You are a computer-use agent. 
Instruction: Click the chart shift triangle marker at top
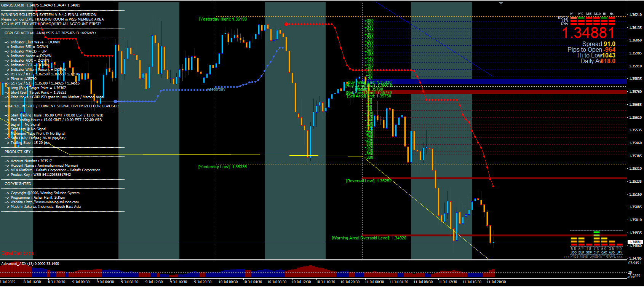501,3
